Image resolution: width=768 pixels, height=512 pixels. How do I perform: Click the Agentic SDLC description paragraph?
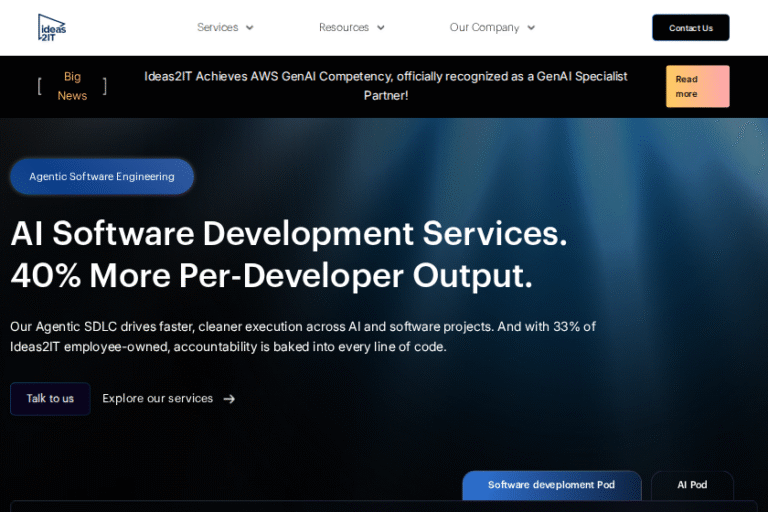[302, 337]
